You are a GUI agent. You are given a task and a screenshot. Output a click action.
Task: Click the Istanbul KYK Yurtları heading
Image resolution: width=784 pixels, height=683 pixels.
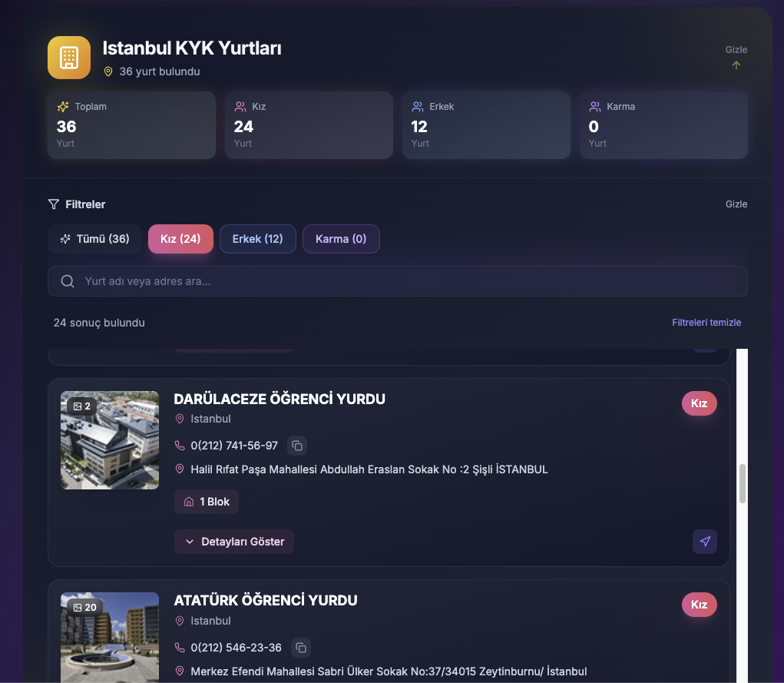click(192, 48)
